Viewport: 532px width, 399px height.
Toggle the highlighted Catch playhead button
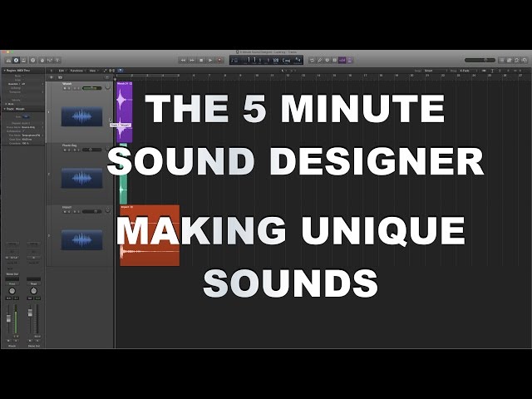pyautogui.click(x=120, y=71)
